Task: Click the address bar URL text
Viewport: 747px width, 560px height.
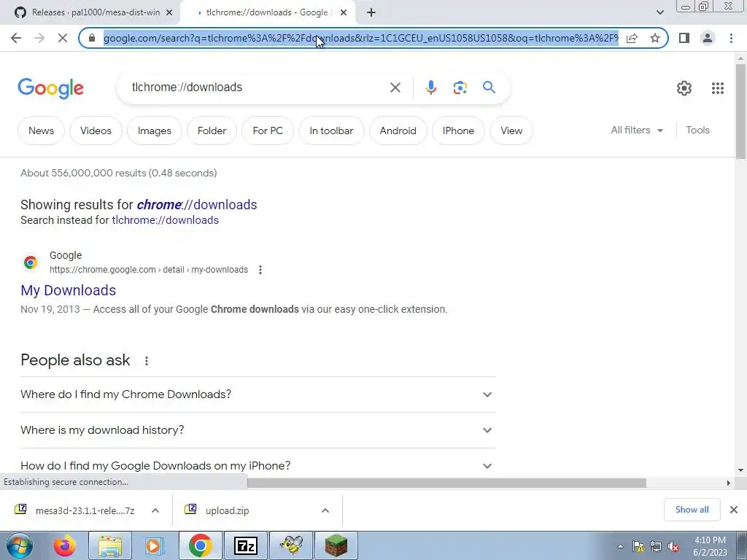Action: pos(361,38)
